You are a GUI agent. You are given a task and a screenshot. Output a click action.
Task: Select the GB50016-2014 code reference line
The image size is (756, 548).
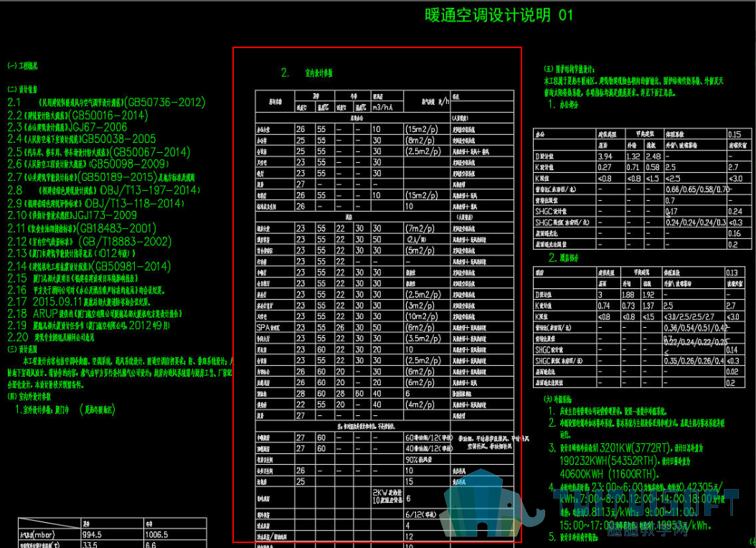(77, 115)
